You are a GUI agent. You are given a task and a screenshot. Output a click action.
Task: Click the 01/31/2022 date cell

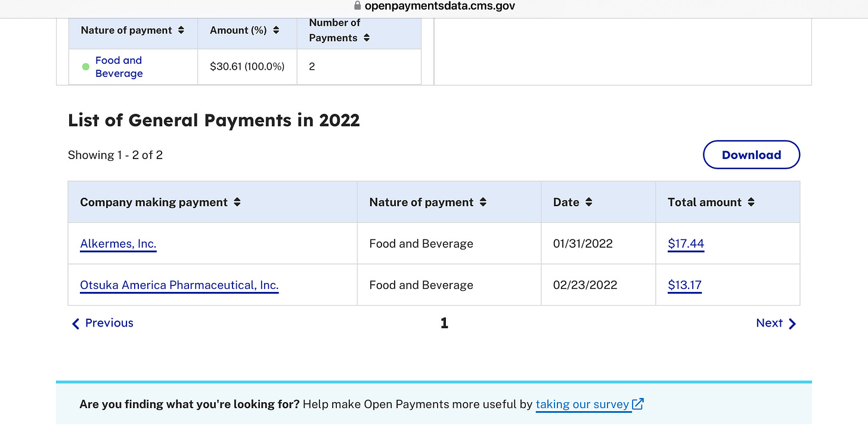(583, 244)
